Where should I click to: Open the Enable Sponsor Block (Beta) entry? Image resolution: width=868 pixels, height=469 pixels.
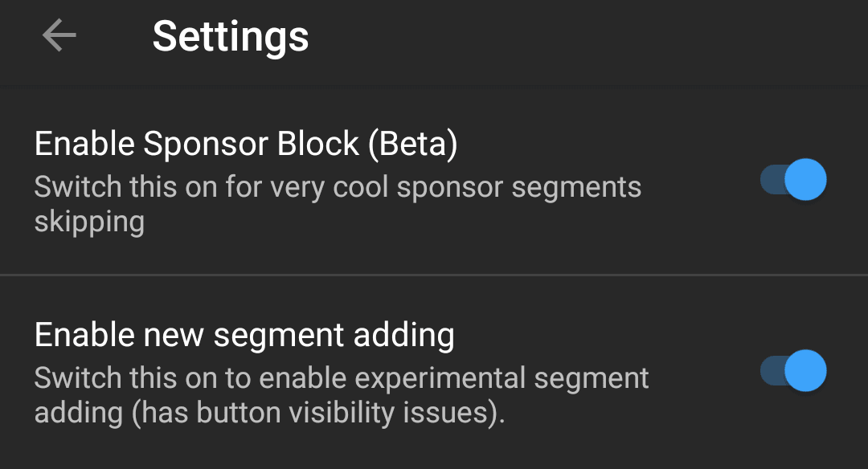pos(434,181)
